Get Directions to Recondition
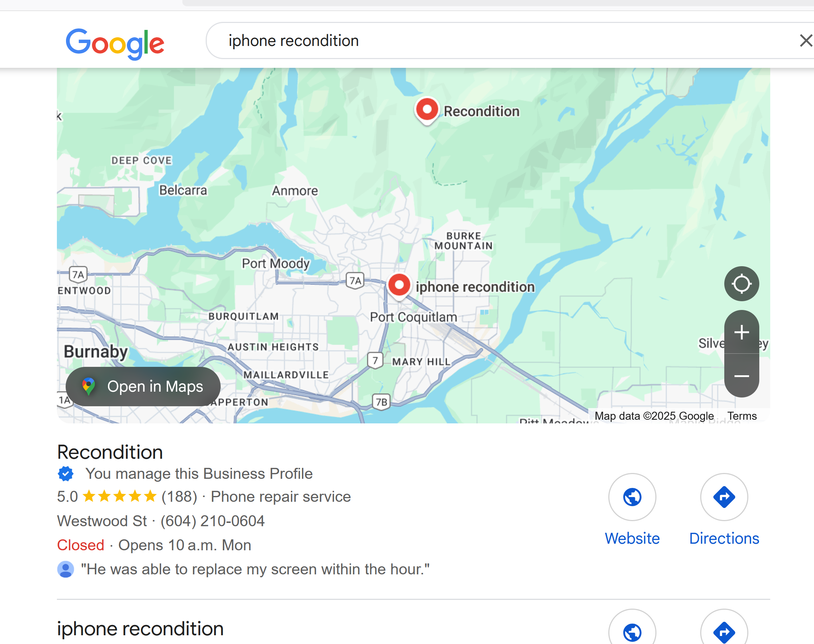The height and width of the screenshot is (644, 814). point(724,497)
